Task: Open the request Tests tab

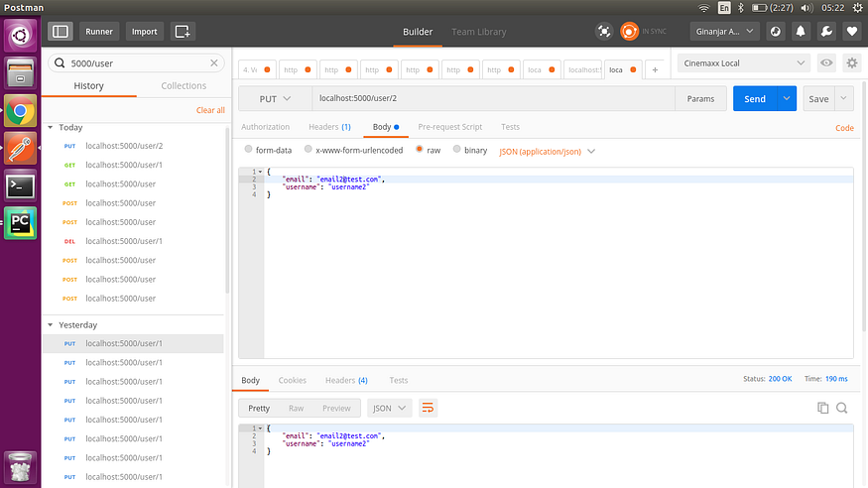Action: point(511,127)
